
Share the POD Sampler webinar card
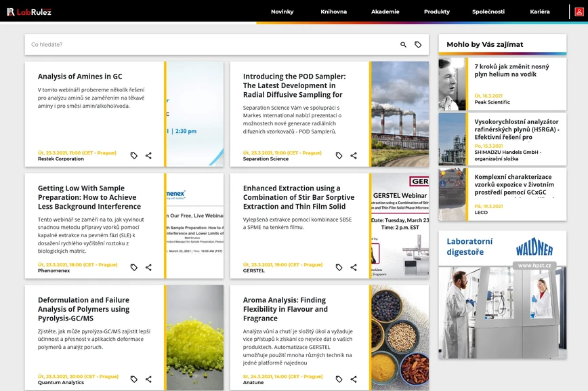click(x=354, y=156)
